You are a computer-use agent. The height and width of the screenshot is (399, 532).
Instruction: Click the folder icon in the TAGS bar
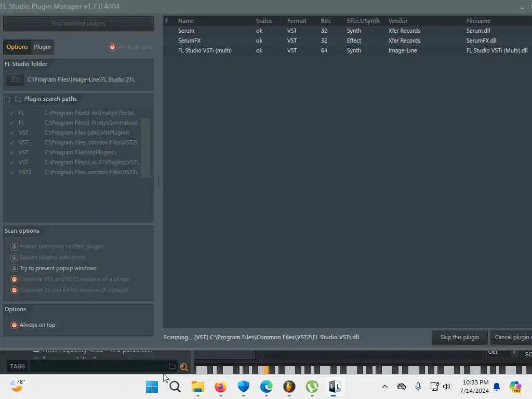(172, 366)
